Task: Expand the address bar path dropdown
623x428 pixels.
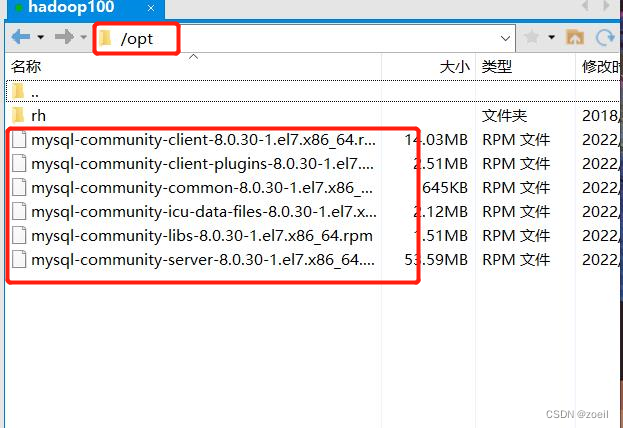Action: [x=505, y=39]
